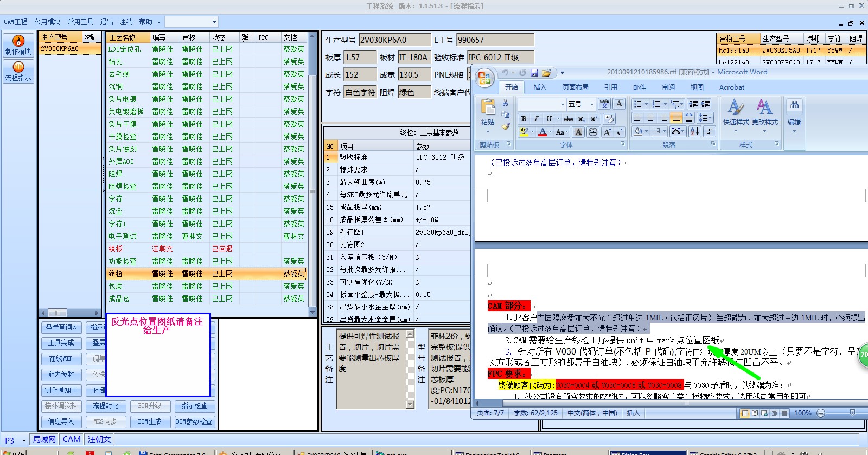Switch to the Acrobat ribbon tab in Word
This screenshot has height=455, width=868.
pos(732,87)
